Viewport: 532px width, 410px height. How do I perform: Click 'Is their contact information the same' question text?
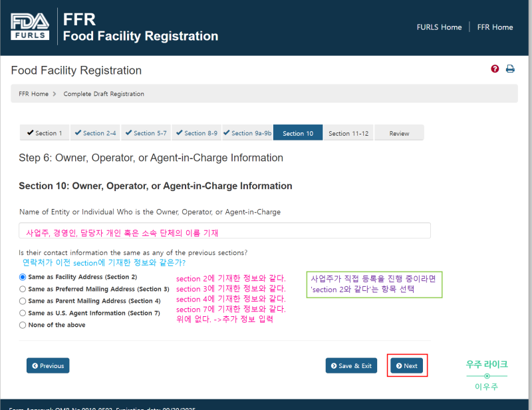click(x=133, y=253)
